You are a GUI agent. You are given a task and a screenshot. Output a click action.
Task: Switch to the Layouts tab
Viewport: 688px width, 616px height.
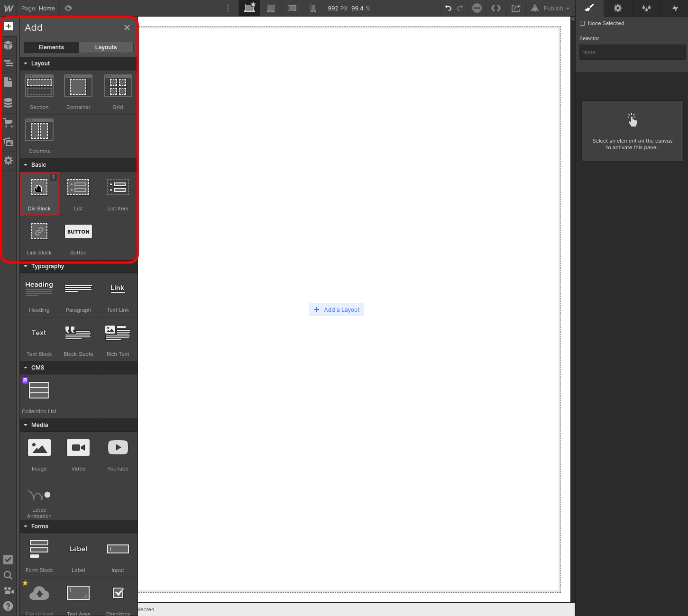coord(106,47)
